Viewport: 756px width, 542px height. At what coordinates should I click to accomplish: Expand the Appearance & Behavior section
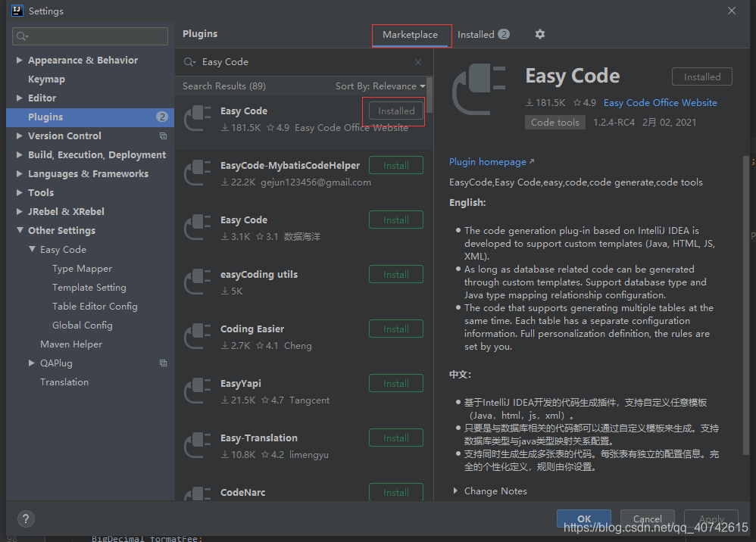click(18, 60)
